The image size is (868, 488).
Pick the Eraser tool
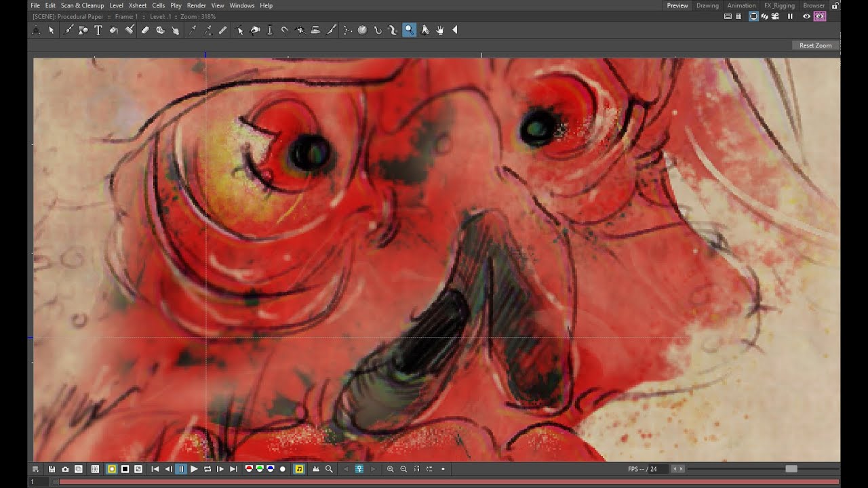coord(145,30)
